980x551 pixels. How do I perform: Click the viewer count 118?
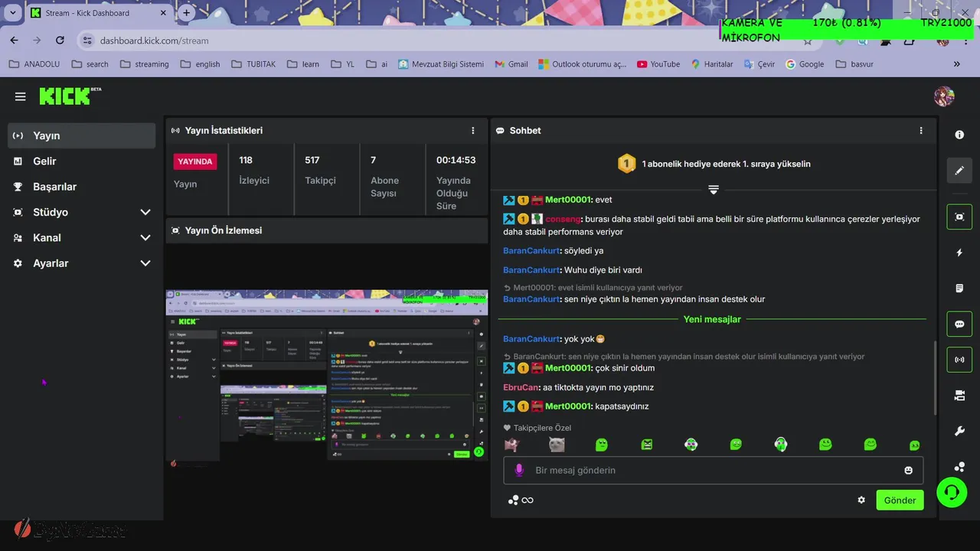[x=246, y=160]
